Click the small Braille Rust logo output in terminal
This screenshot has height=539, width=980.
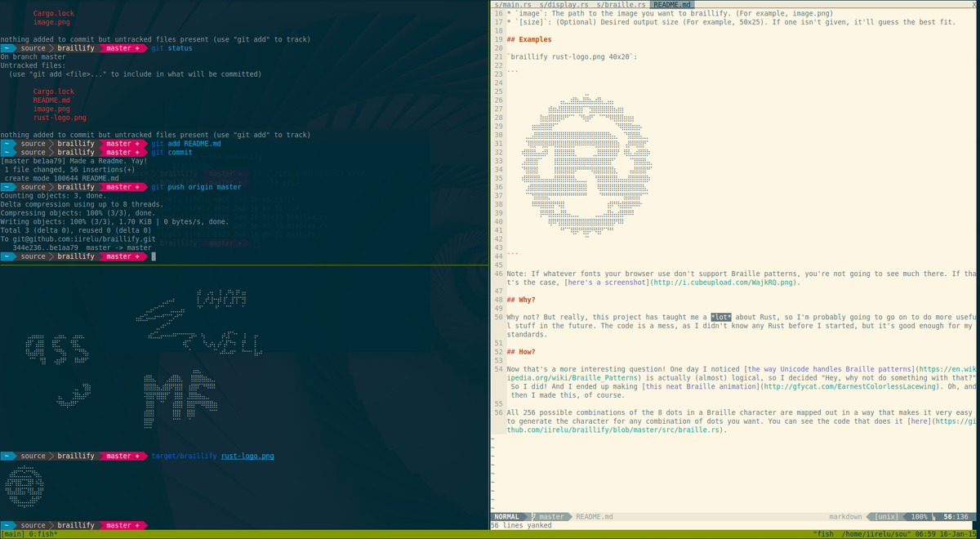[x=24, y=487]
